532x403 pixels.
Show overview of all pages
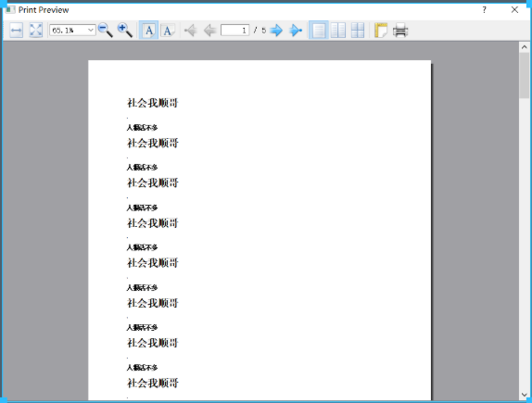point(358,31)
